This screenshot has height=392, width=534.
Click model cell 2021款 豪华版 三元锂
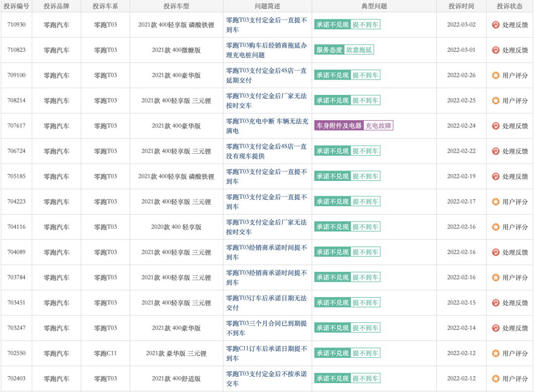(176, 353)
